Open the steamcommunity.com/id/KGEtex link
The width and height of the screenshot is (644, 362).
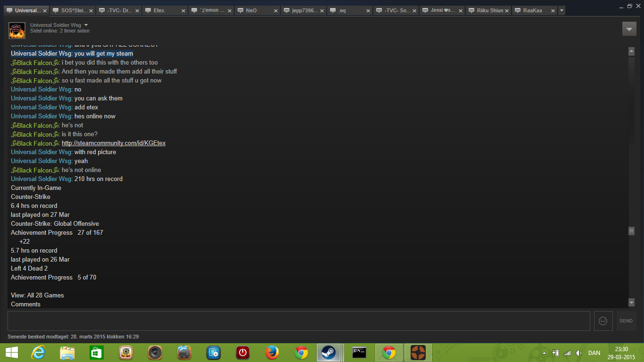click(113, 143)
